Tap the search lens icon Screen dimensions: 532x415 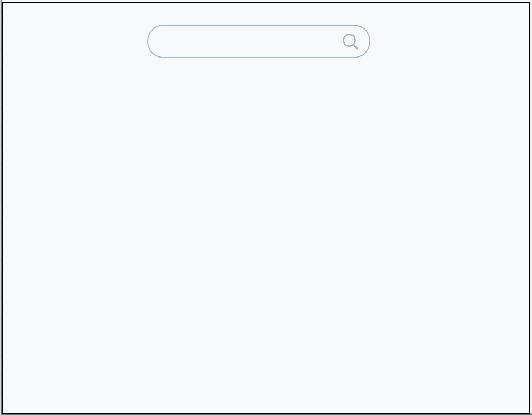pyautogui.click(x=350, y=41)
